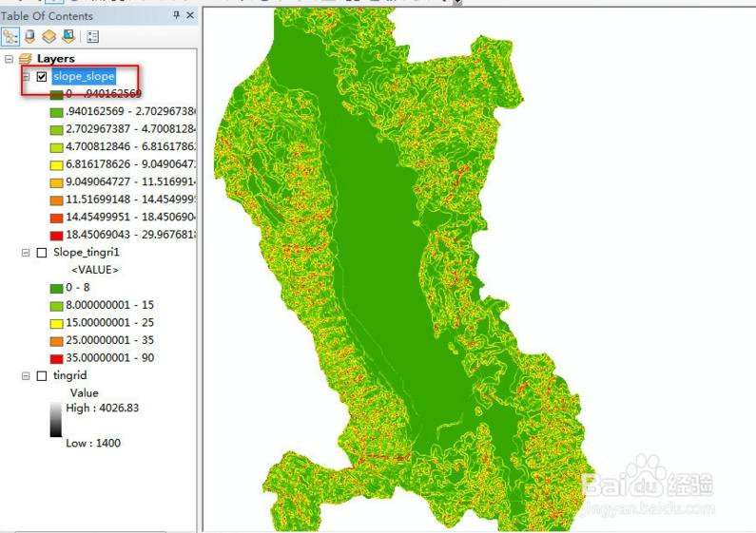Screen dimensions: 756x533
Task: Click green swatch for 0 - 8 class
Action: coord(56,288)
